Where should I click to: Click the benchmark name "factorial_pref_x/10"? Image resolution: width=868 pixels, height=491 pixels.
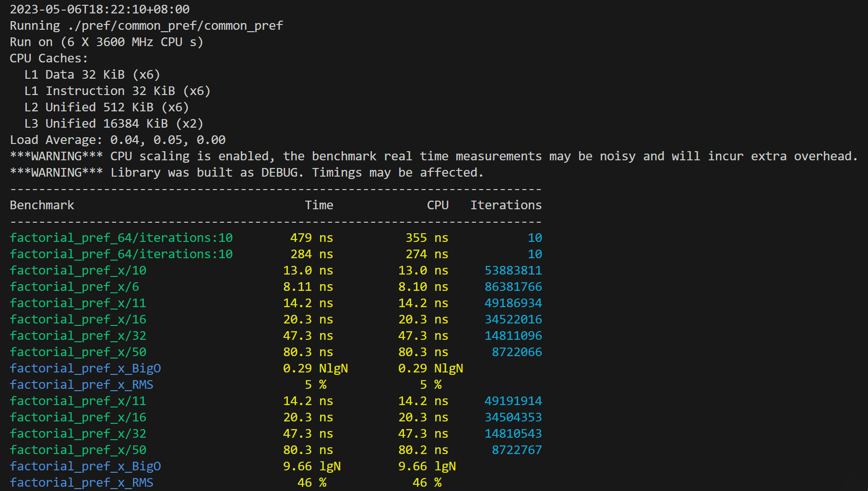click(78, 270)
